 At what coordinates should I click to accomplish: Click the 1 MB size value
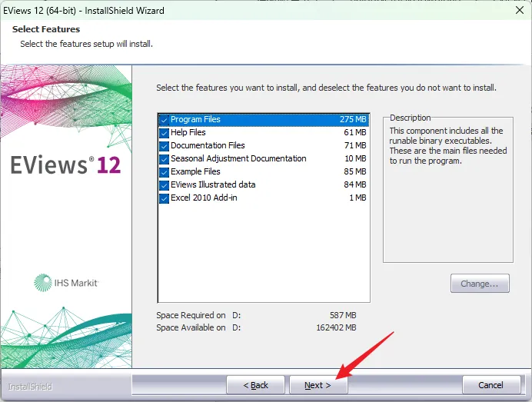point(357,198)
